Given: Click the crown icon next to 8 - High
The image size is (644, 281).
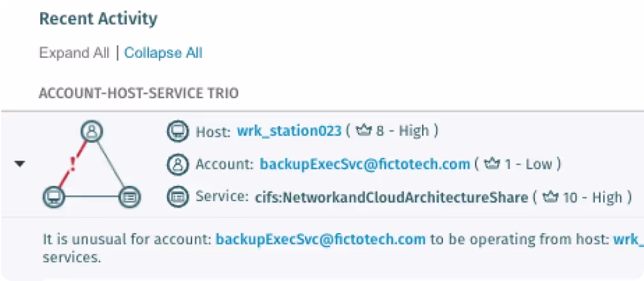Looking at the screenshot, I should pyautogui.click(x=364, y=131).
